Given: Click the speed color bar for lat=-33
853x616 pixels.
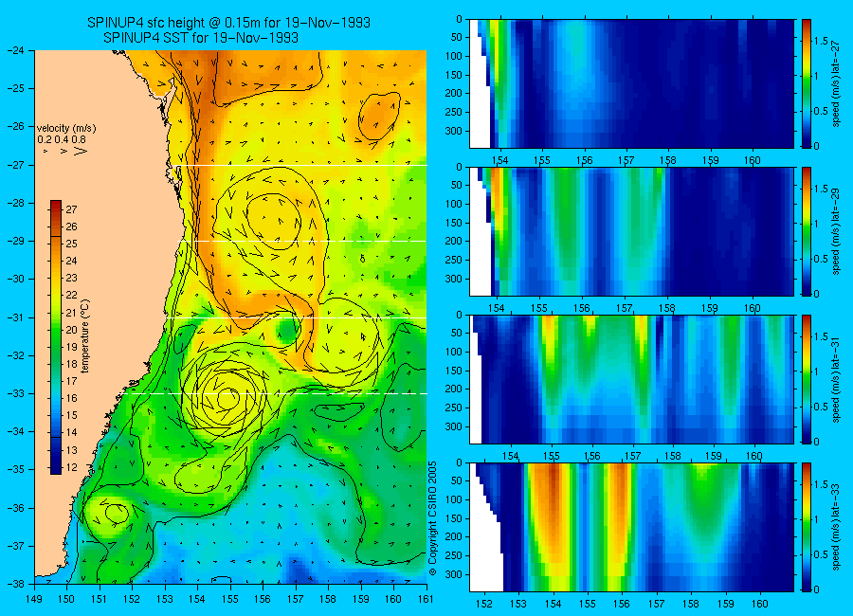Looking at the screenshot, I should (x=807, y=527).
